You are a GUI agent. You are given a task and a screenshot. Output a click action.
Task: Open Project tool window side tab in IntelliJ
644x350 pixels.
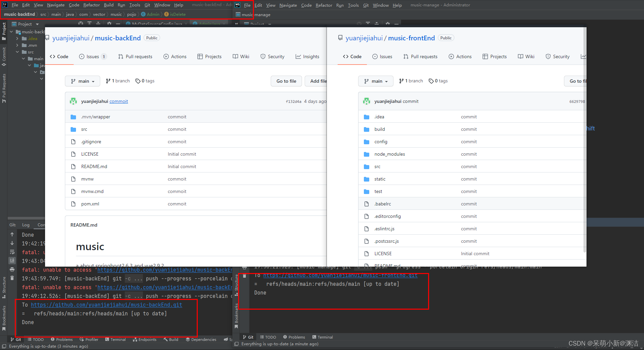pos(4,32)
